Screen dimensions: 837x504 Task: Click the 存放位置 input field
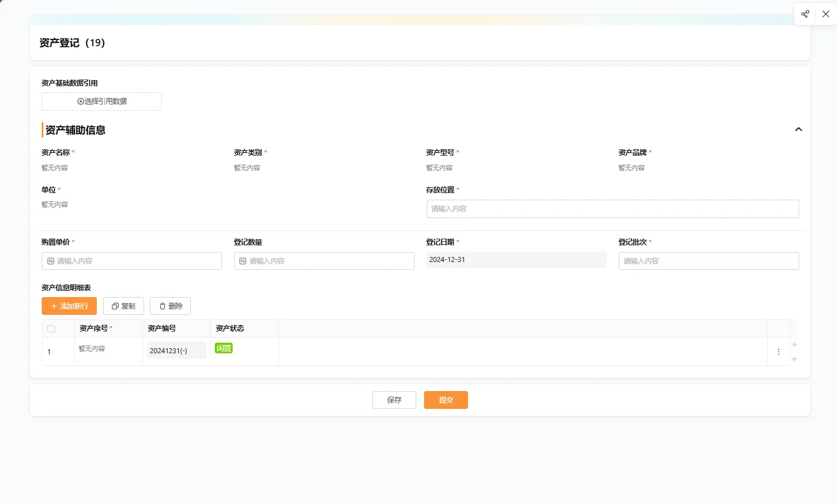point(612,209)
